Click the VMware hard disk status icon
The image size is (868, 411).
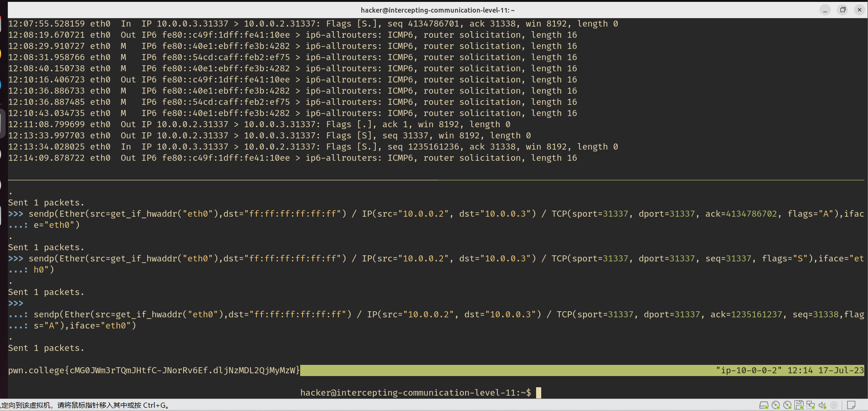(764, 405)
